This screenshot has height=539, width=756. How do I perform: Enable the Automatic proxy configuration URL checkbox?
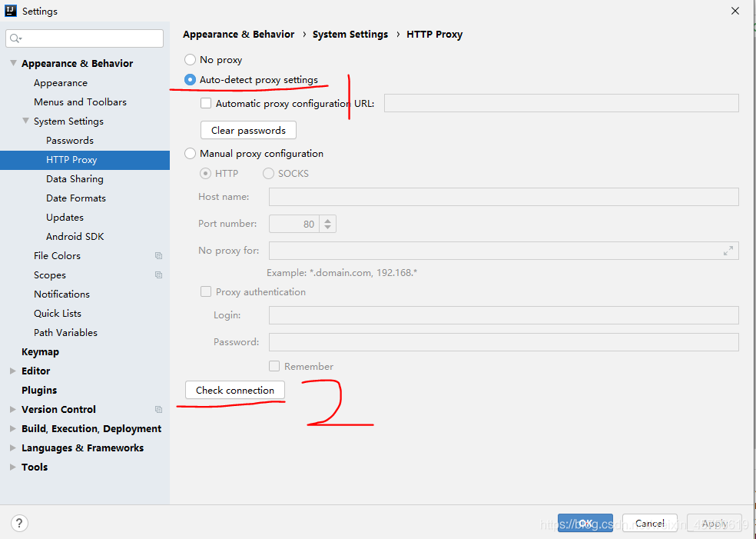[205, 102]
